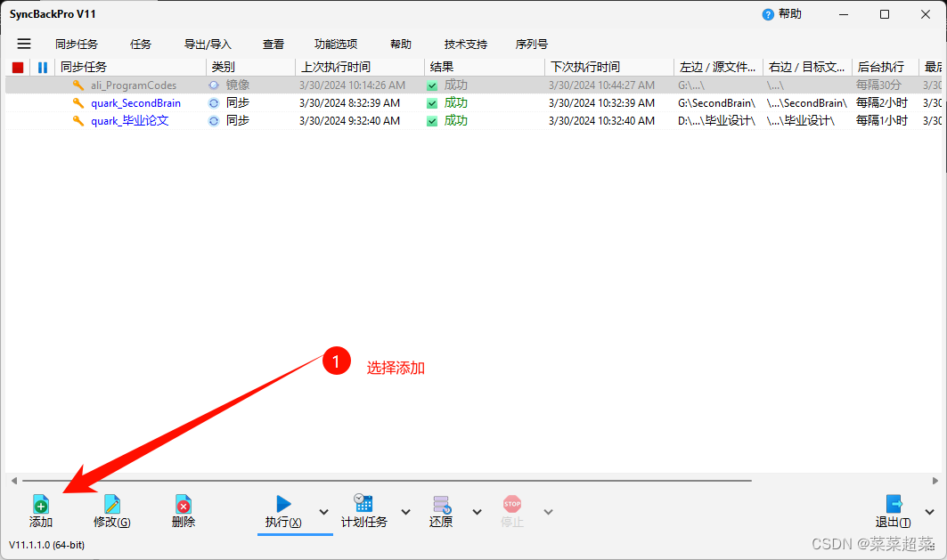This screenshot has width=947, height=560.
Task: Click the horizontal scrollbar thumb
Action: 387,481
